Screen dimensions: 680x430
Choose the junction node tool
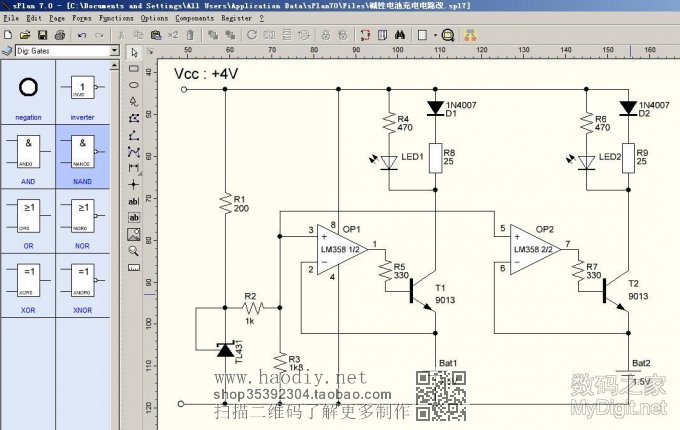pyautogui.click(x=134, y=184)
